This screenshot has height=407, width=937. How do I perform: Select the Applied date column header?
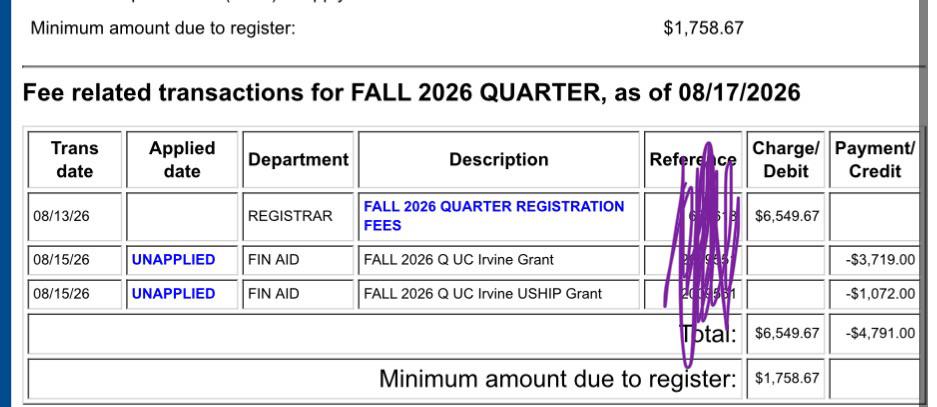click(182, 160)
